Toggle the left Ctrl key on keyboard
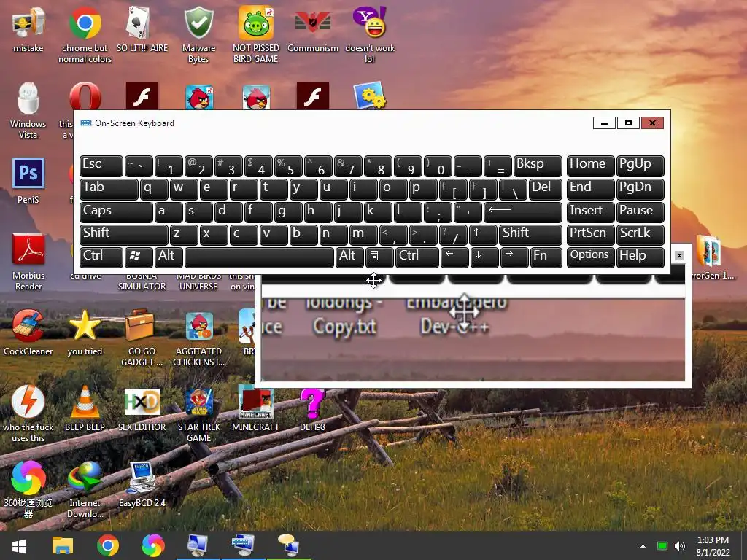 101,257
